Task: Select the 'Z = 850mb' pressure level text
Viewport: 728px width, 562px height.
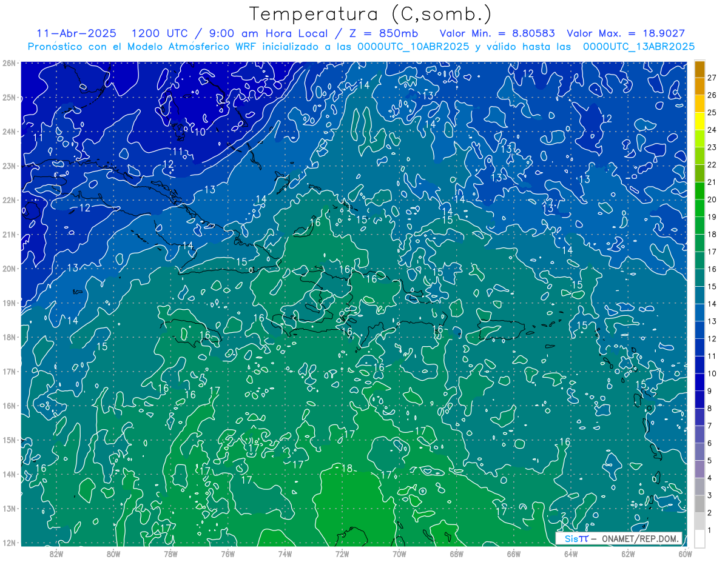Action: (x=384, y=33)
